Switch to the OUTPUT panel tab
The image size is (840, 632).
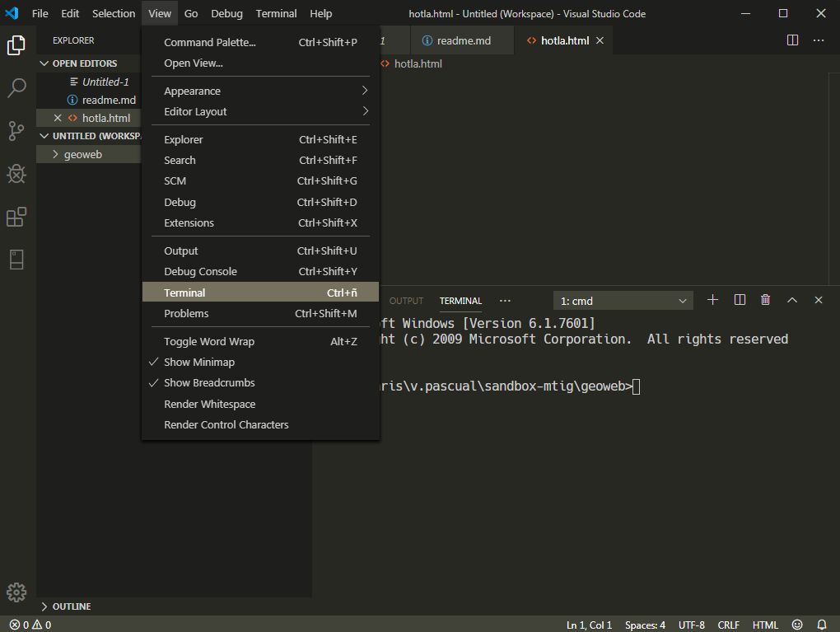[x=406, y=301]
